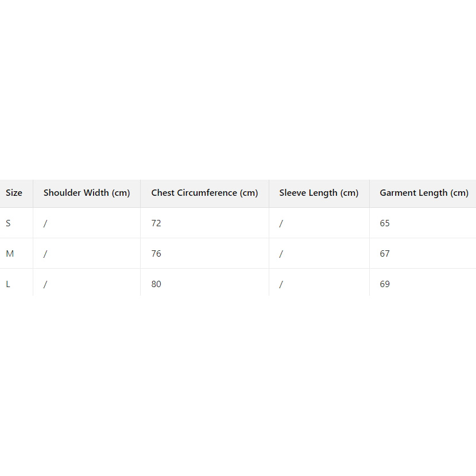Select sleeve length slash in S row
The width and height of the screenshot is (476, 476).
[x=281, y=223]
